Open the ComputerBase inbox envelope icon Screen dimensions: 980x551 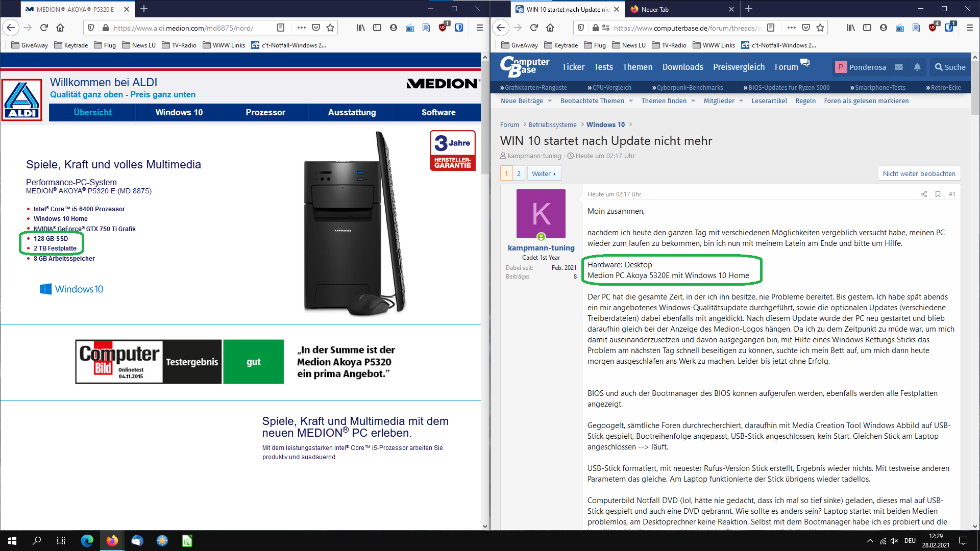(899, 67)
